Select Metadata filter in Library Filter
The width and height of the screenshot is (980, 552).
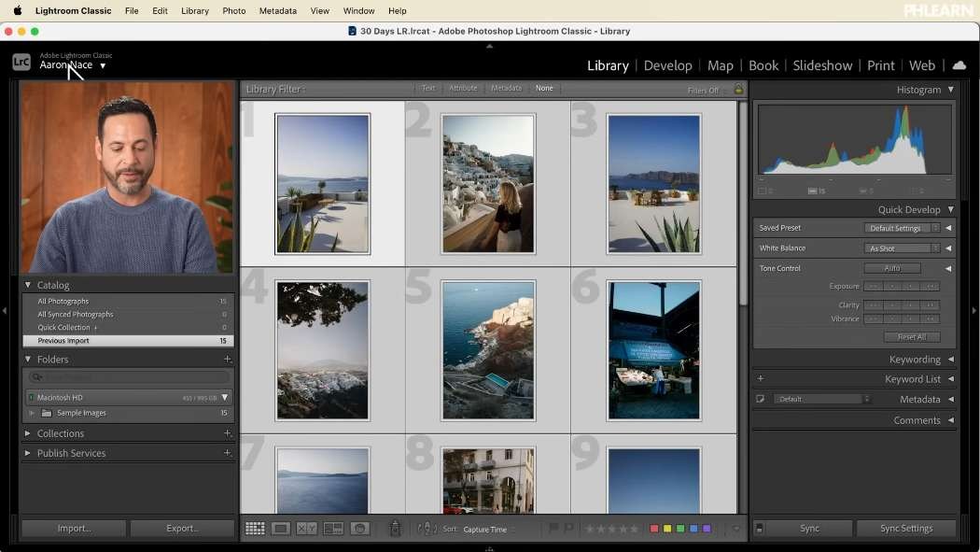506,88
